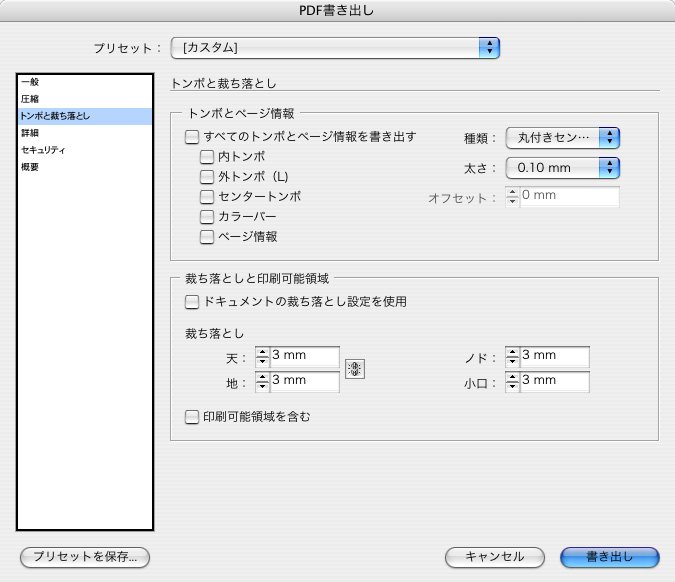Check すべてのトンボとページ情報を書き出す
Image resolution: width=675 pixels, height=582 pixels.
[x=192, y=137]
